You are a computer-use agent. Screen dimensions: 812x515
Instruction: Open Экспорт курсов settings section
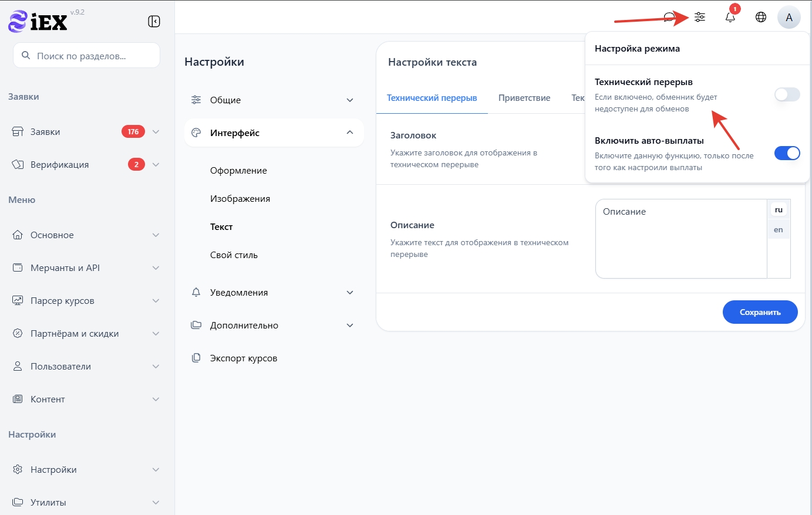click(x=243, y=358)
